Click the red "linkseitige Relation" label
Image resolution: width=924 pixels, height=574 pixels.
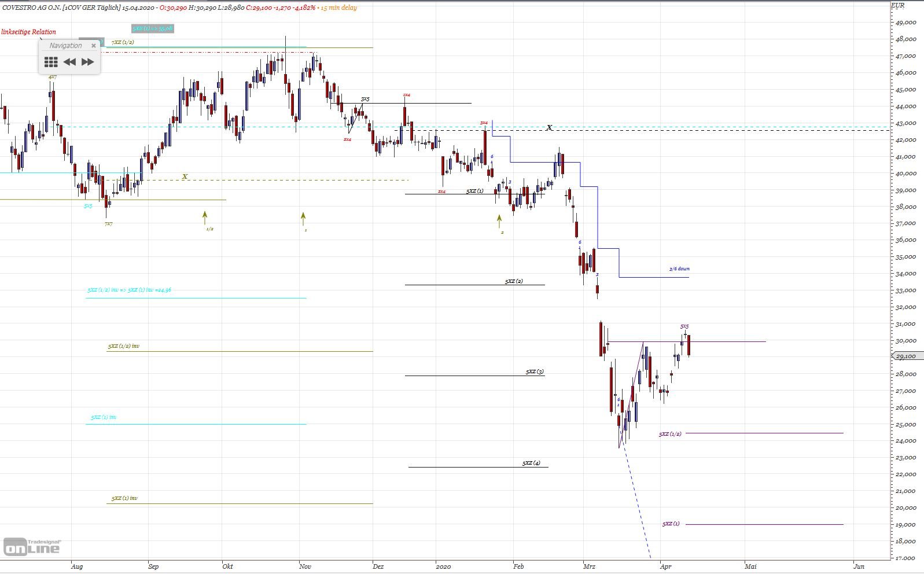[29, 32]
